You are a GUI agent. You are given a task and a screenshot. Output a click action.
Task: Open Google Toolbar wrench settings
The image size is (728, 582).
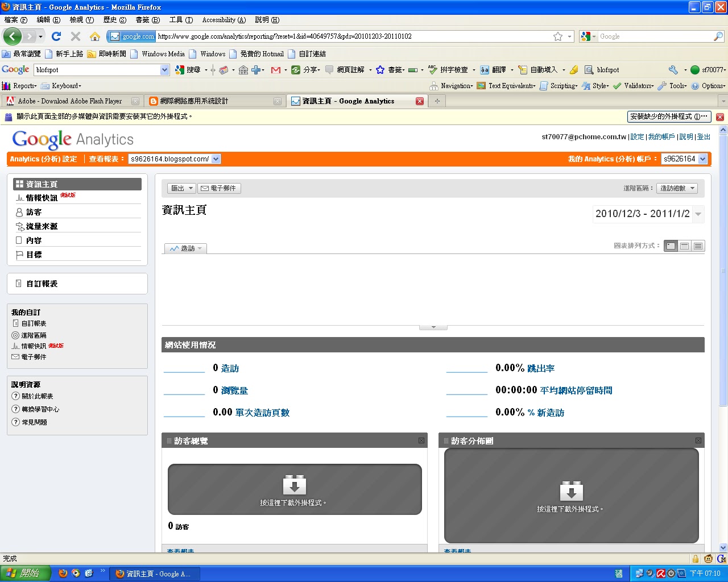tap(673, 70)
